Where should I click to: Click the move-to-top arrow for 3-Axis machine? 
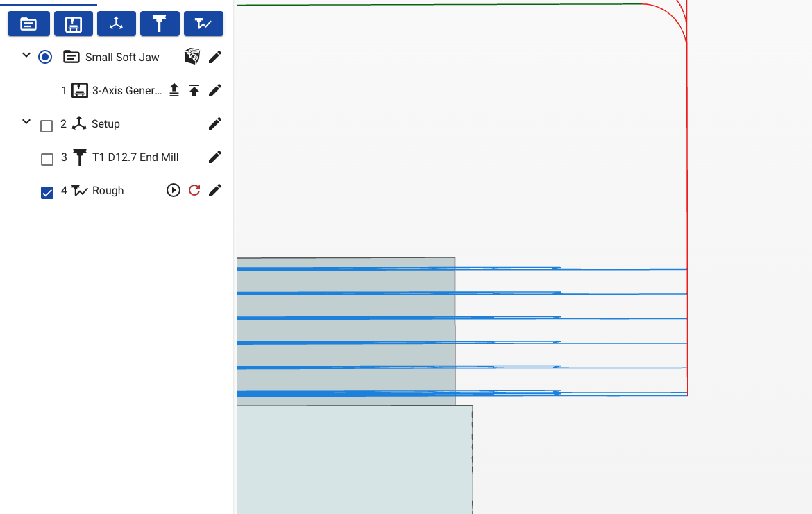point(194,91)
